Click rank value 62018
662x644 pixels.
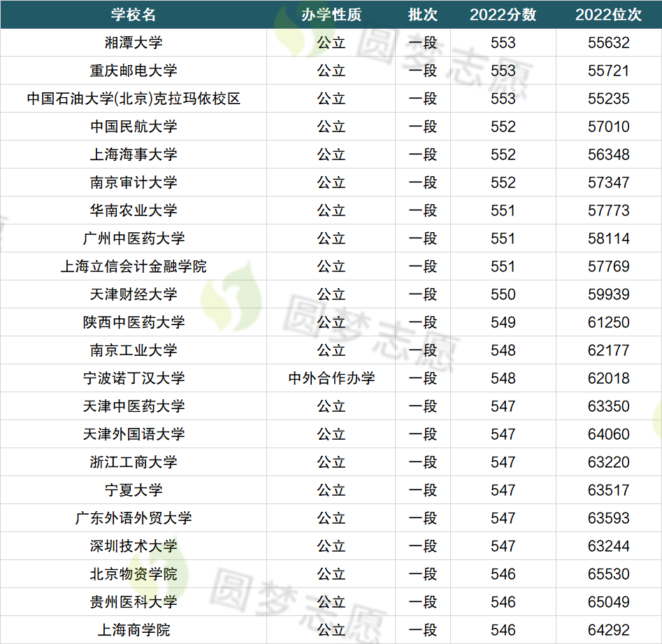(608, 378)
